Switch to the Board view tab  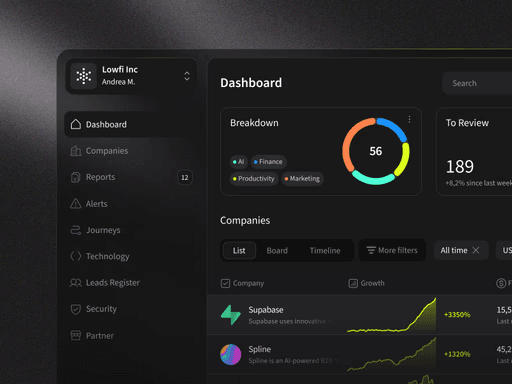pyautogui.click(x=277, y=251)
